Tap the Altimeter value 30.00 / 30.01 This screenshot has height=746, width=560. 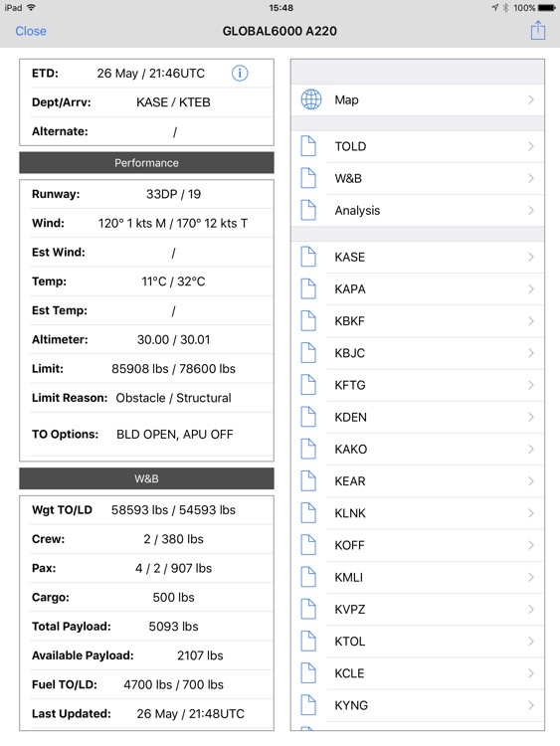tap(173, 340)
